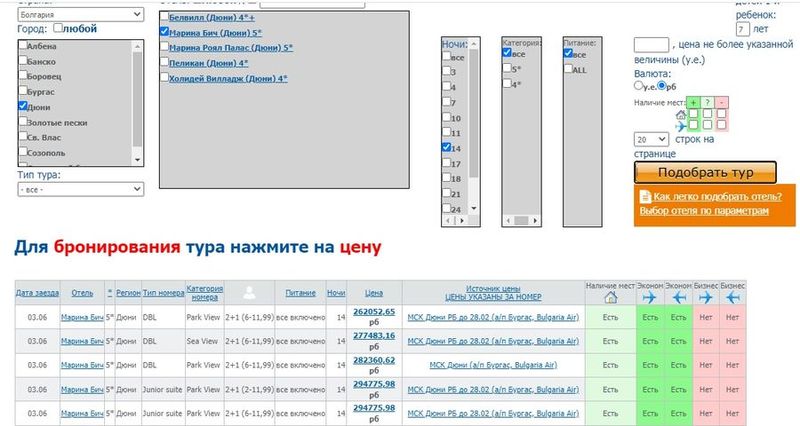Sort by Категория номера column header
The height and width of the screenshot is (426, 800).
[x=205, y=293]
